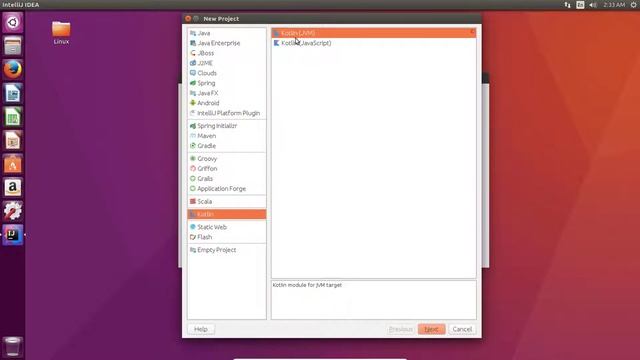Click the Application Forge icon
Screen dimensions: 640x360
pos(193,189)
